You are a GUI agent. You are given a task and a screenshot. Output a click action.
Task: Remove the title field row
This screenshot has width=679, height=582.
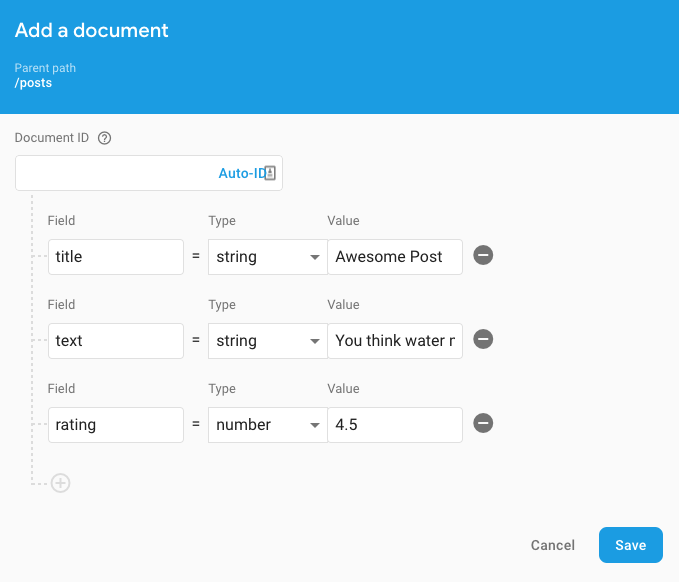point(483,256)
